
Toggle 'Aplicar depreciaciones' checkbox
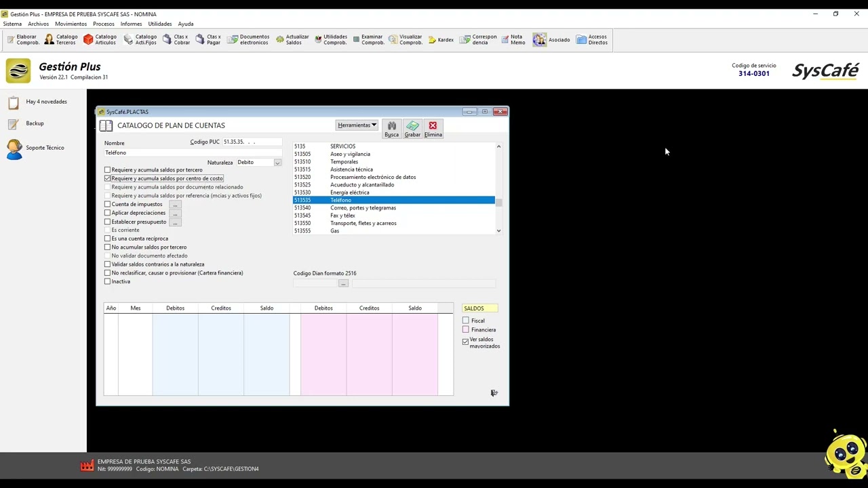107,213
